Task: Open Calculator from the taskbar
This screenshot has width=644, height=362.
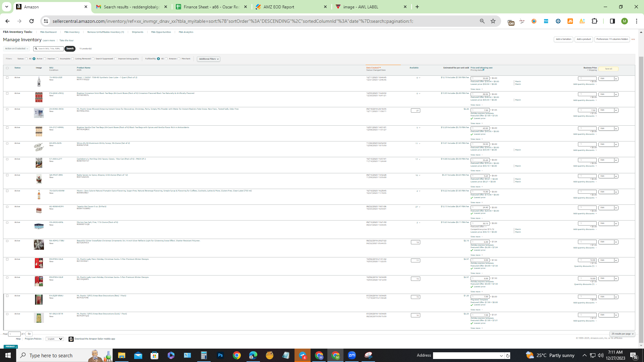Action: [204, 355]
